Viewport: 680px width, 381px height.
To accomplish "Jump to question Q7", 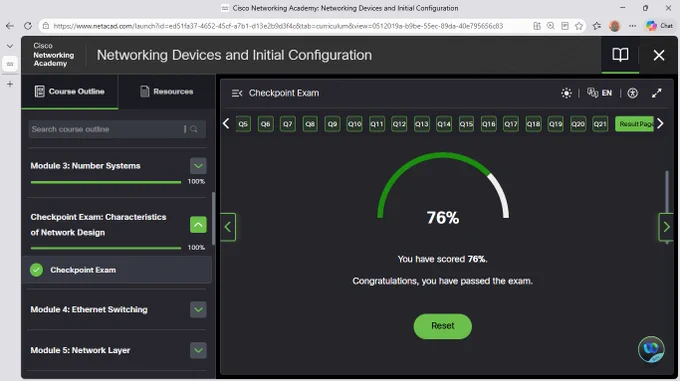I will tap(288, 124).
